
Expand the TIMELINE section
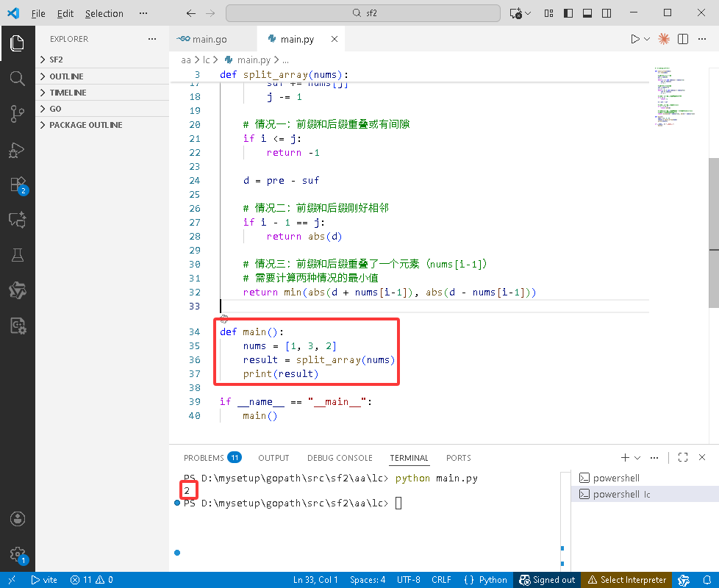[x=103, y=93]
